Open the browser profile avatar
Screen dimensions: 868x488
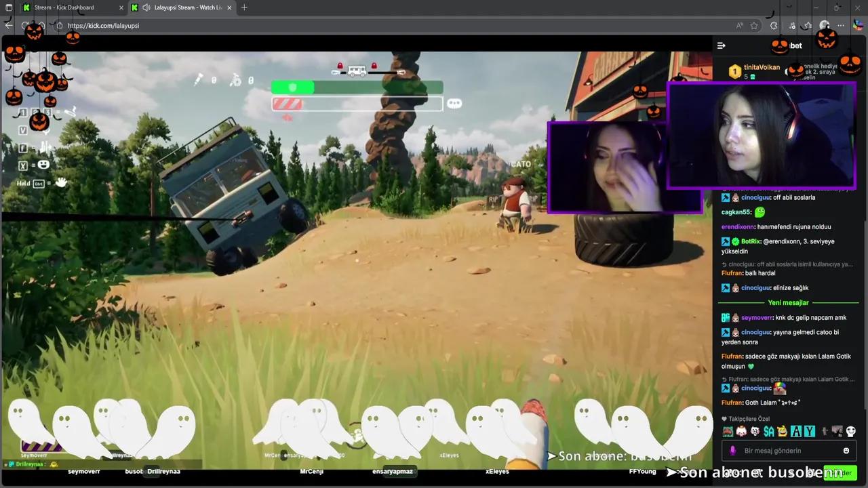point(825,26)
